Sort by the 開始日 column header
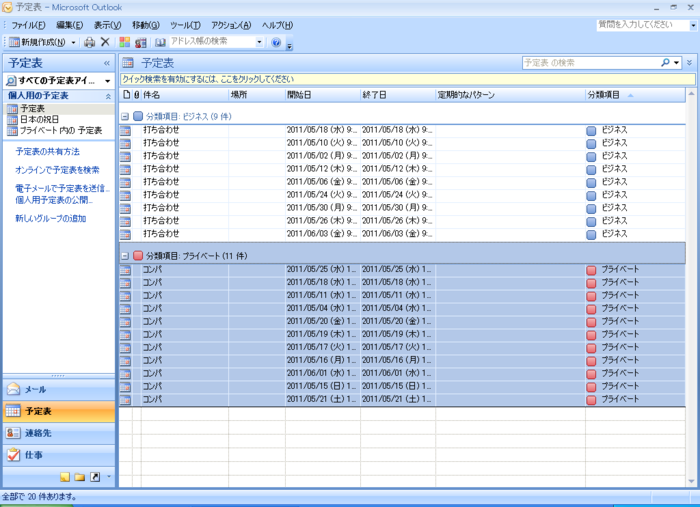The image size is (700, 507). click(323, 95)
